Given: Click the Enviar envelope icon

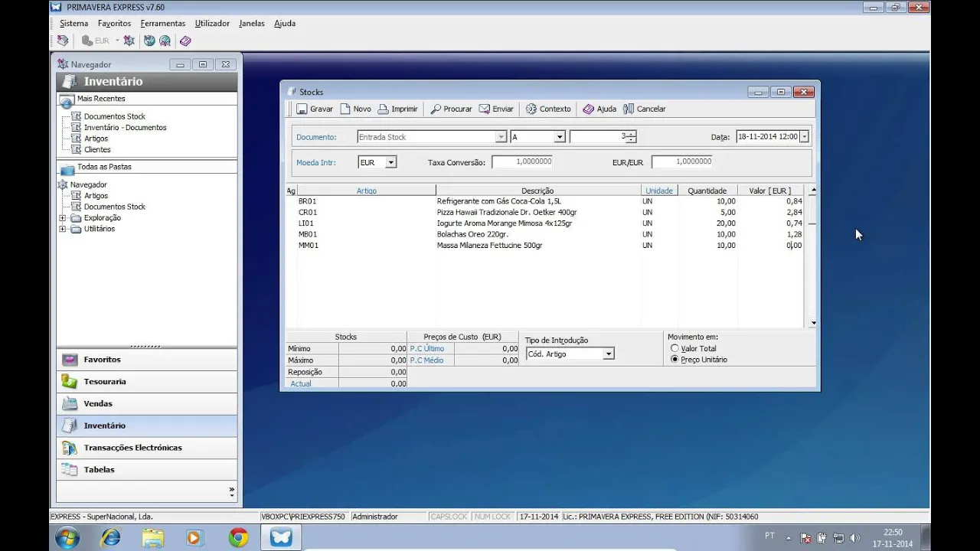Looking at the screenshot, I should (485, 109).
